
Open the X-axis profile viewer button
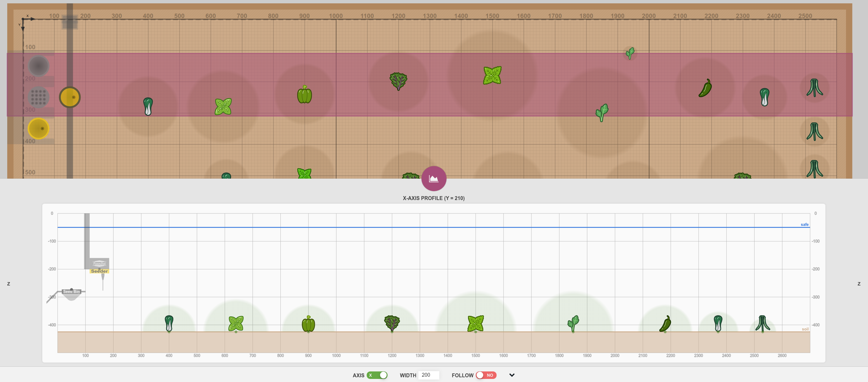coord(434,178)
